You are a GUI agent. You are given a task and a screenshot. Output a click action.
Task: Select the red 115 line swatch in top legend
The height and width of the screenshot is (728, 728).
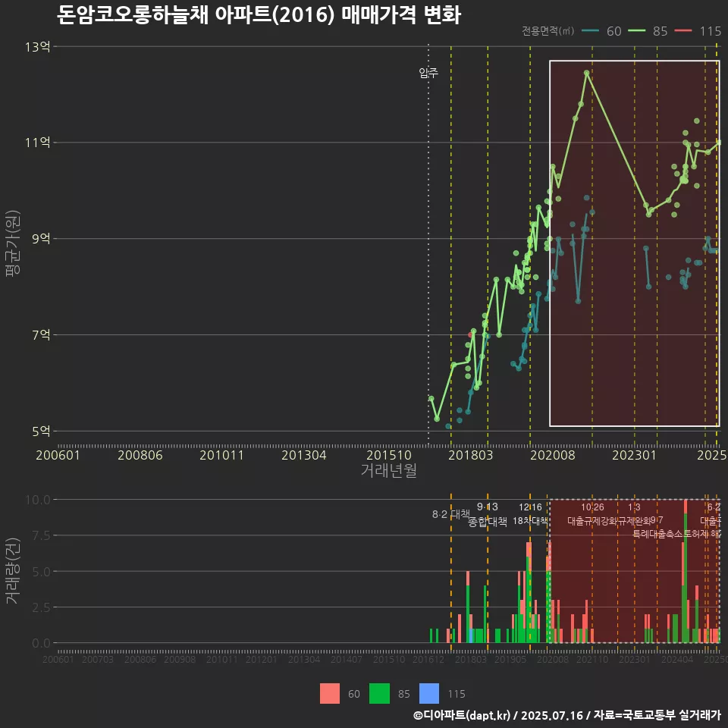683,31
